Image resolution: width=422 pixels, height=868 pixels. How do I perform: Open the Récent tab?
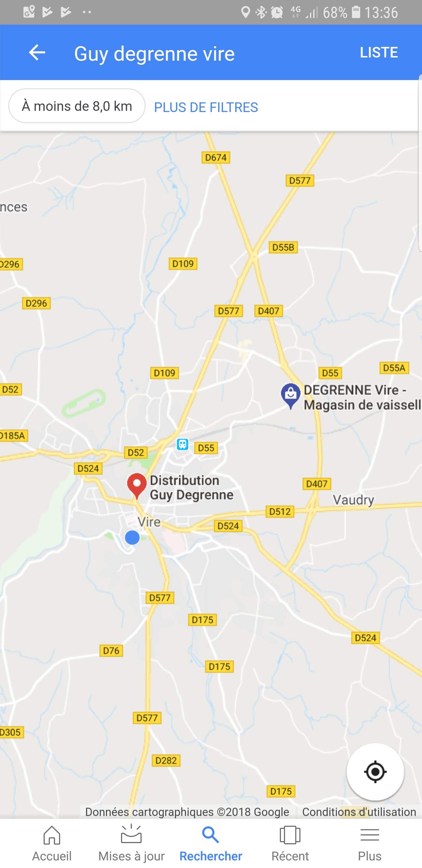[290, 843]
